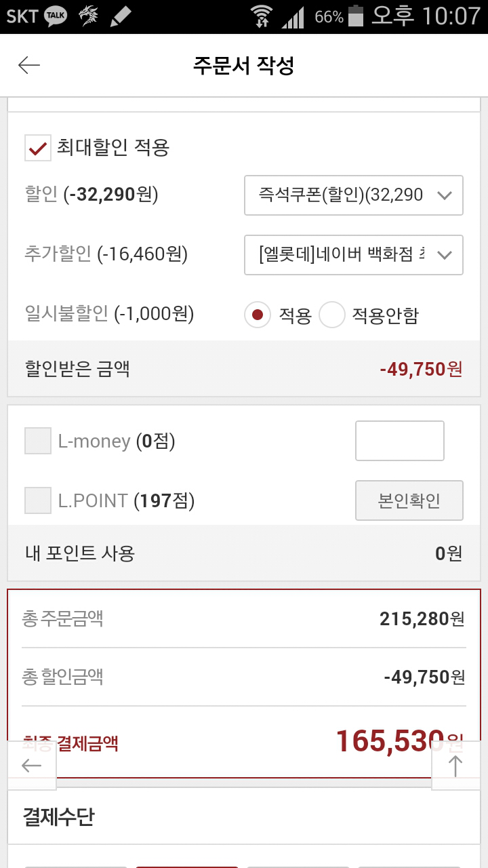Tap the dragon app notification icon
488x868 pixels.
click(88, 16)
